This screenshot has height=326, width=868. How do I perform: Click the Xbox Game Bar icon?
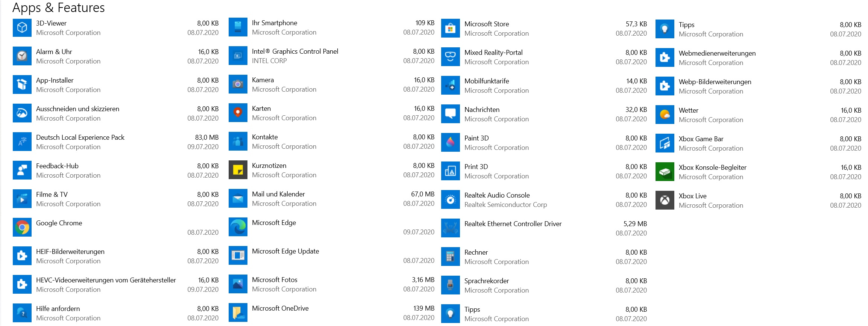[665, 143]
